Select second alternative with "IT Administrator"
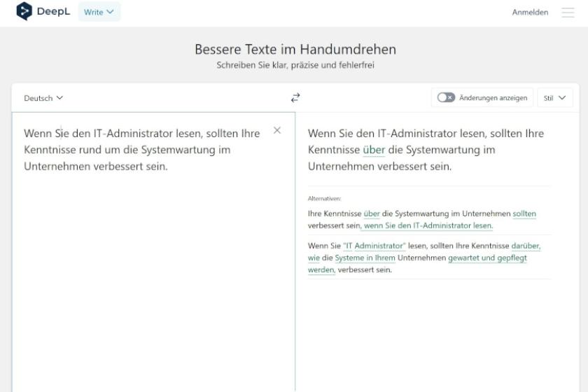 click(x=429, y=258)
